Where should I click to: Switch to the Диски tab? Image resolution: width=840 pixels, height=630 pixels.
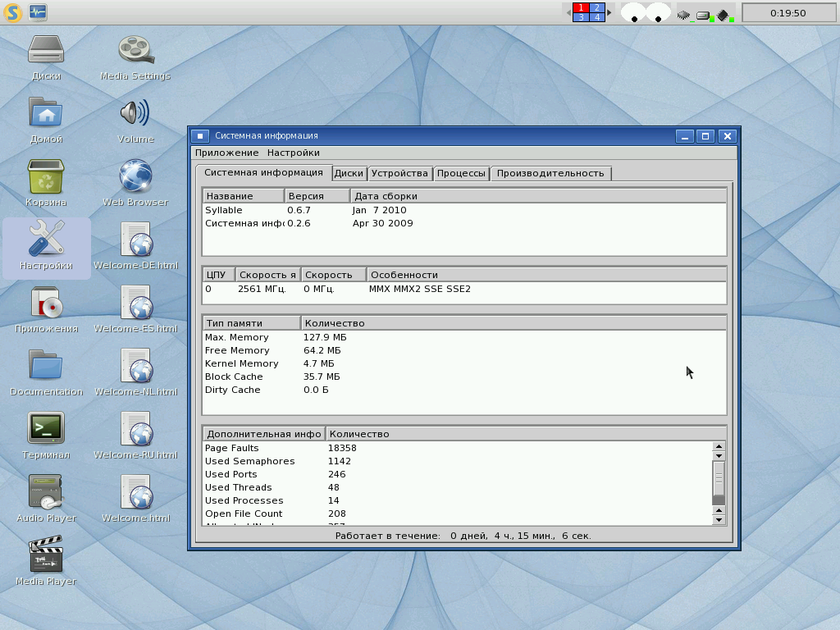pos(349,173)
